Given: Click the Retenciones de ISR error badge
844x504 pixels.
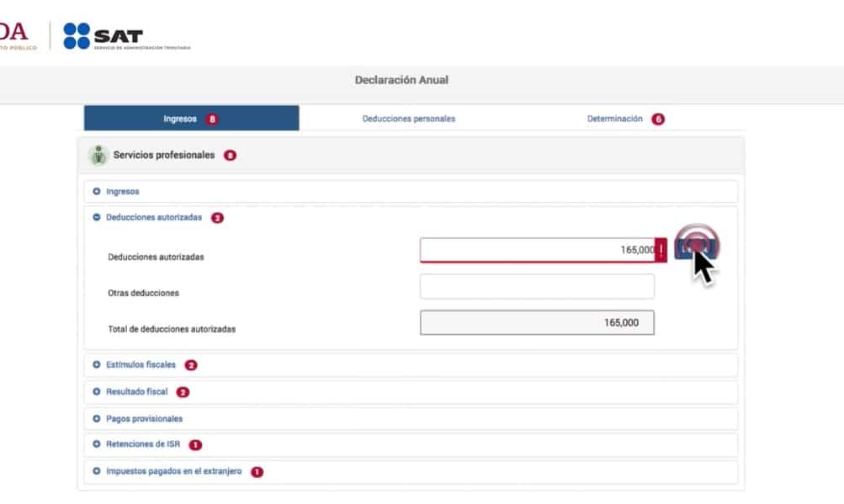Looking at the screenshot, I should (x=195, y=444).
